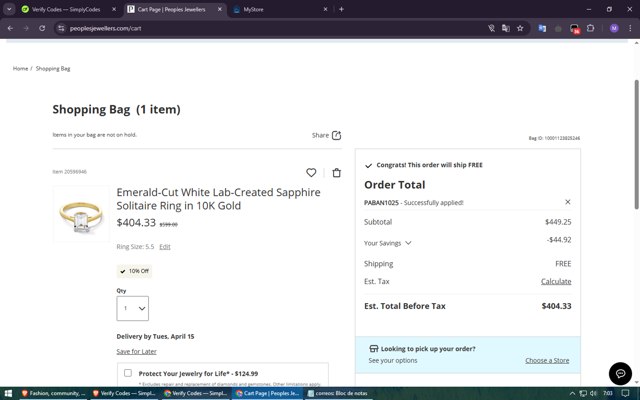Click Choose a Store link
Screen dimensions: 640x400
[x=547, y=360]
